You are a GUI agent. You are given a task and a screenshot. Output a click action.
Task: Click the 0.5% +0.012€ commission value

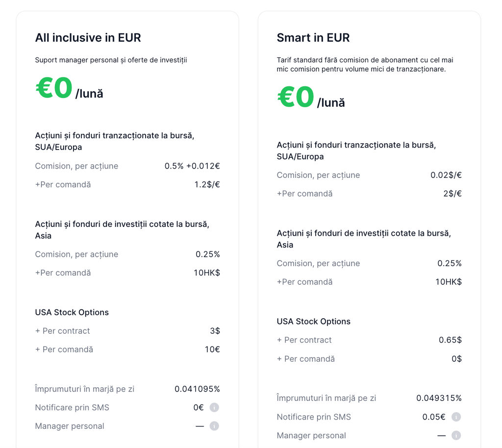tap(192, 166)
